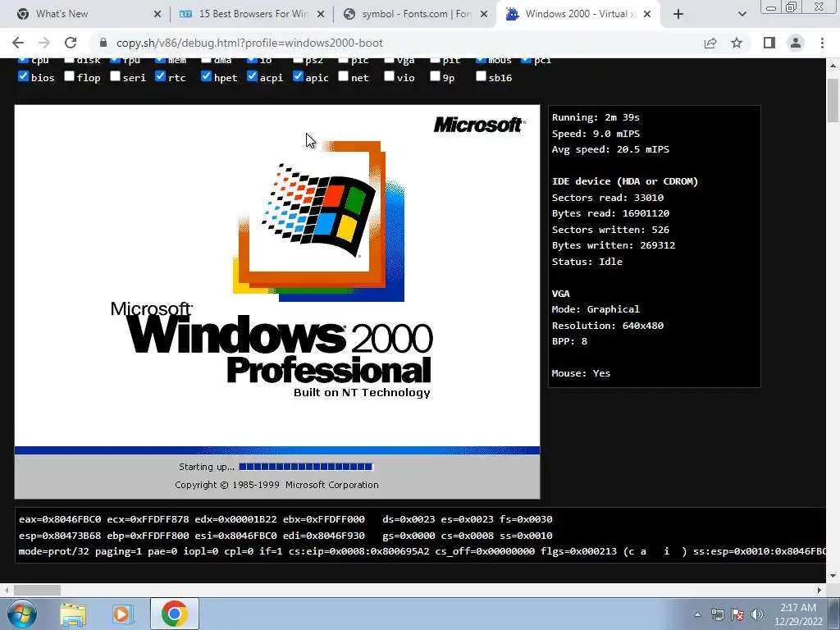This screenshot has height=630, width=840.
Task: Open Action Center flag in the tray
Action: coord(737,614)
